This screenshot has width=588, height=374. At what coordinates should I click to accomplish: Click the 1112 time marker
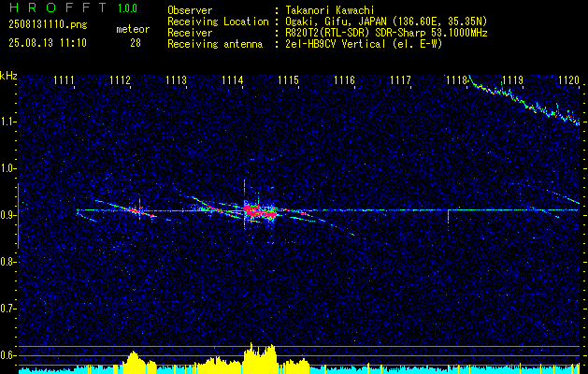click(120, 79)
